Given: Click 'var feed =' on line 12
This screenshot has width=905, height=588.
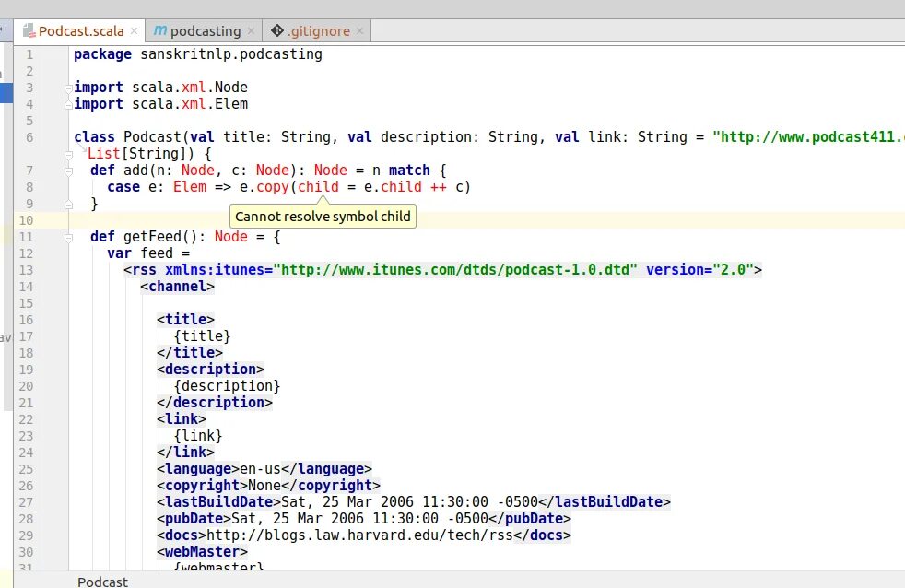Looking at the screenshot, I should point(148,253).
